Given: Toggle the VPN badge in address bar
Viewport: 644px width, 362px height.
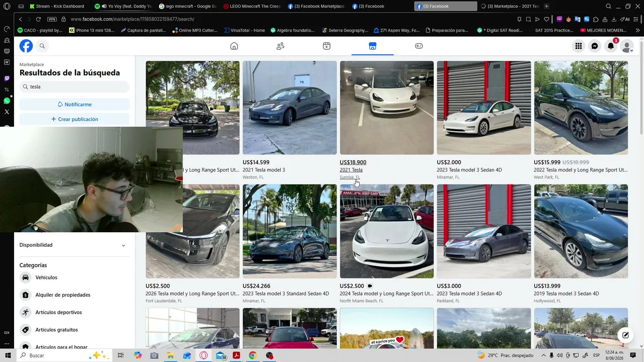Looking at the screenshot, I should click(x=52, y=19).
